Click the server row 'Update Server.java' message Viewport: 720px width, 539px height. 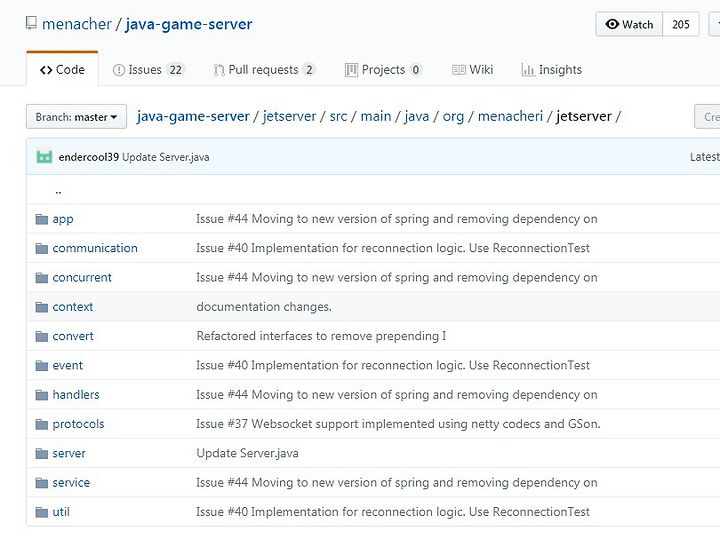[248, 454]
